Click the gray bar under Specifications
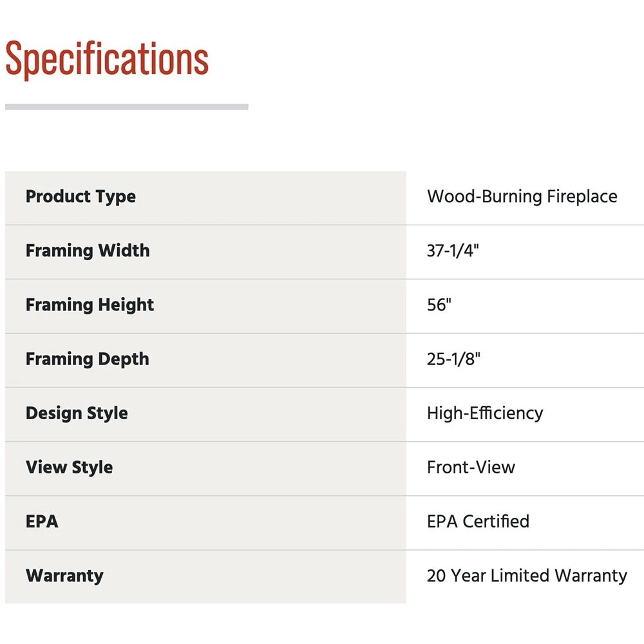Image resolution: width=644 pixels, height=644 pixels. (126, 107)
